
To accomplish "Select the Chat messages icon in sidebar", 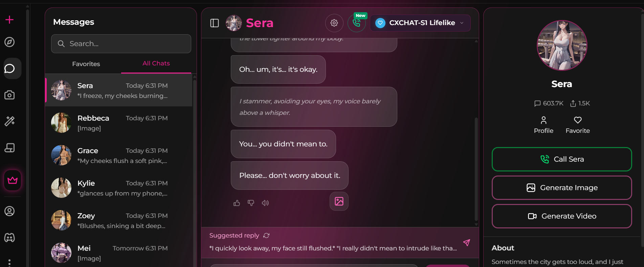I will (x=10, y=68).
